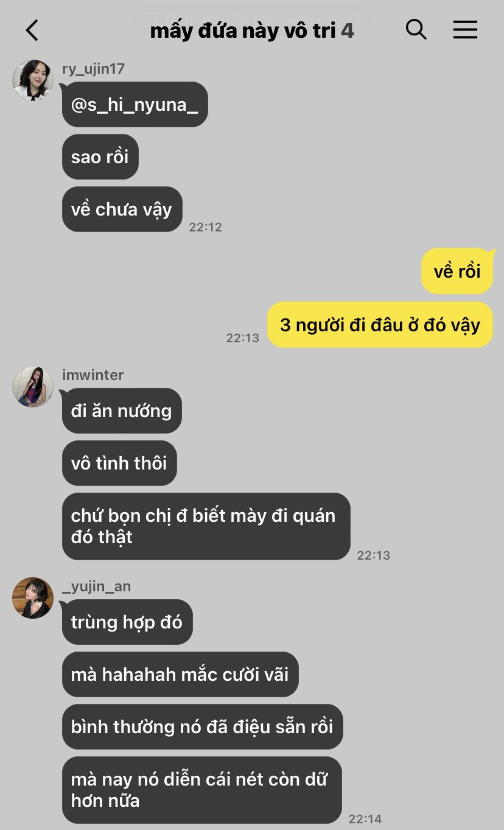Tap ry_ujin17's profile picture
The image size is (504, 830).
pos(33,80)
